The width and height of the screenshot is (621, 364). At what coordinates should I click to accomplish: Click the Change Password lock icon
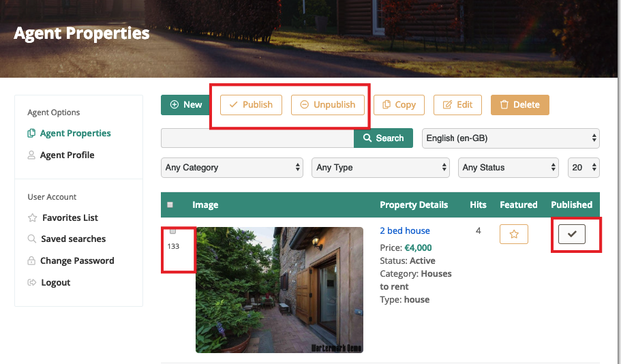31,261
